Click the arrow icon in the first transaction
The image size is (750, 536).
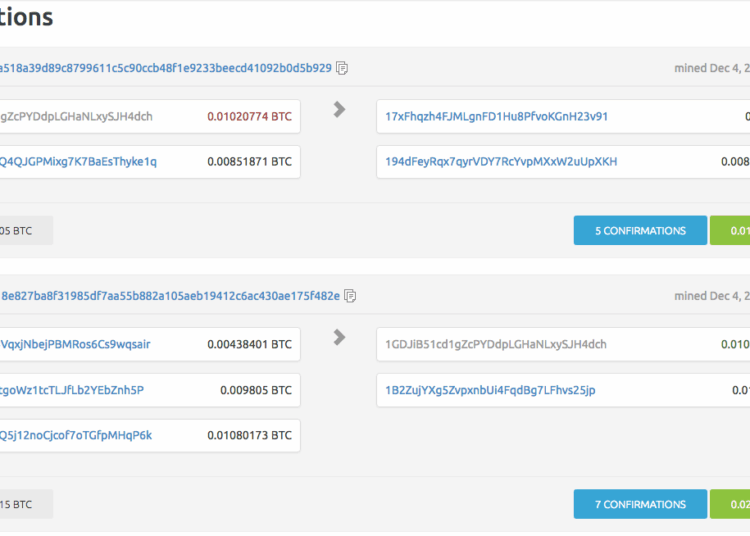(339, 110)
